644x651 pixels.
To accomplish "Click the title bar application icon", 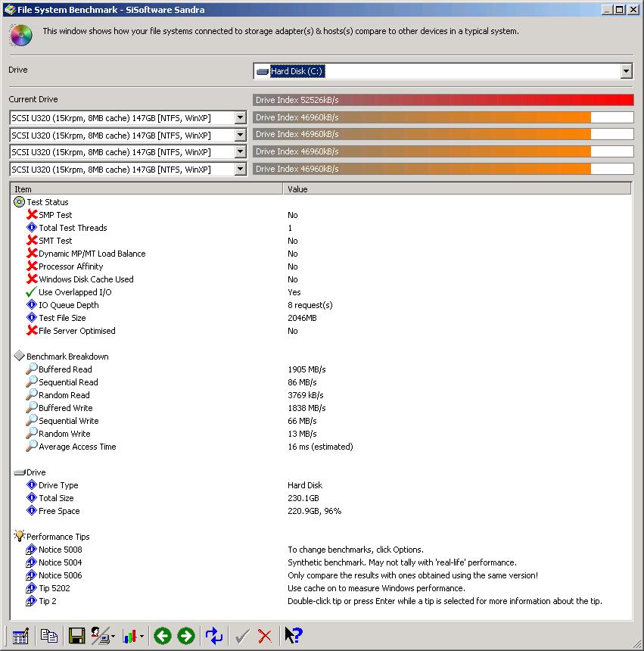I will click(10, 9).
